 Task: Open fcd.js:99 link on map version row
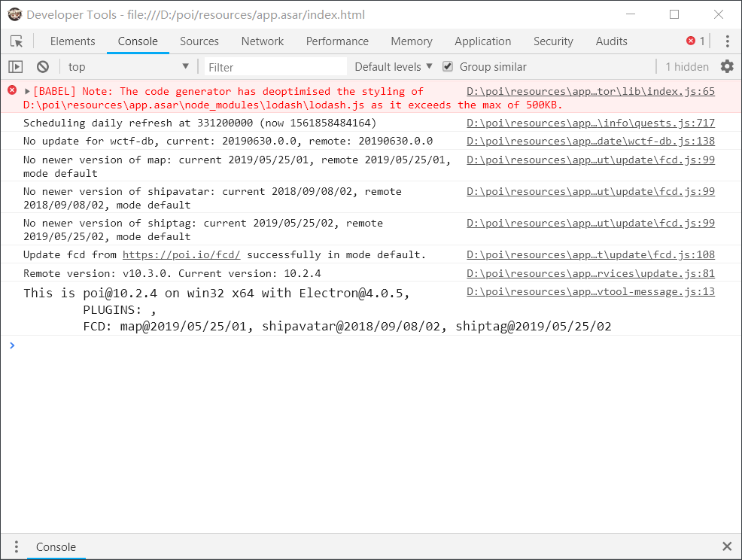point(591,160)
